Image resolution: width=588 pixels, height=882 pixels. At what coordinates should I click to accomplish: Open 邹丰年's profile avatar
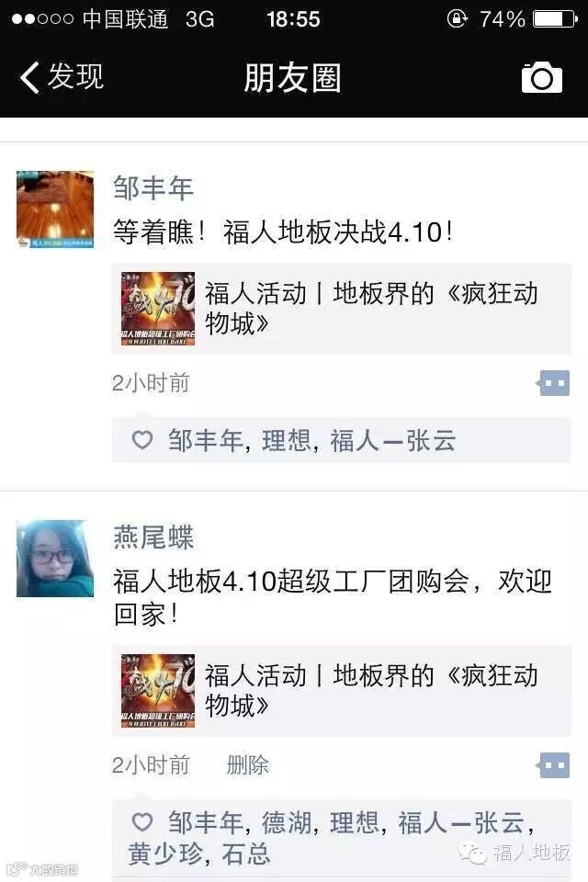[55, 209]
